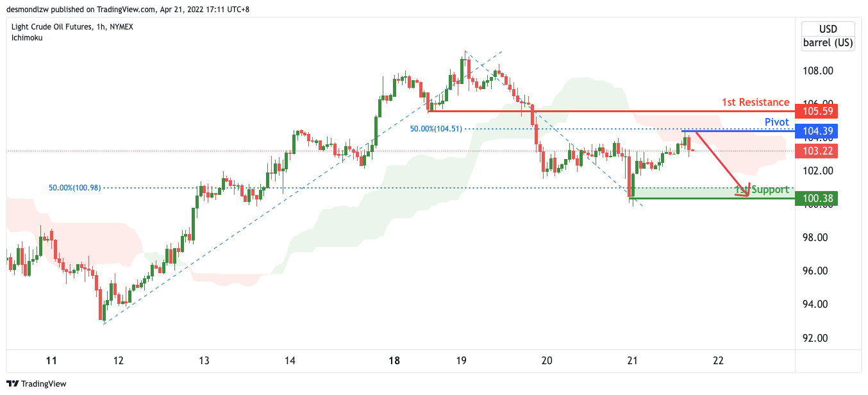The image size is (868, 395).
Task: Click date 22 on the time axis
Action: [718, 360]
